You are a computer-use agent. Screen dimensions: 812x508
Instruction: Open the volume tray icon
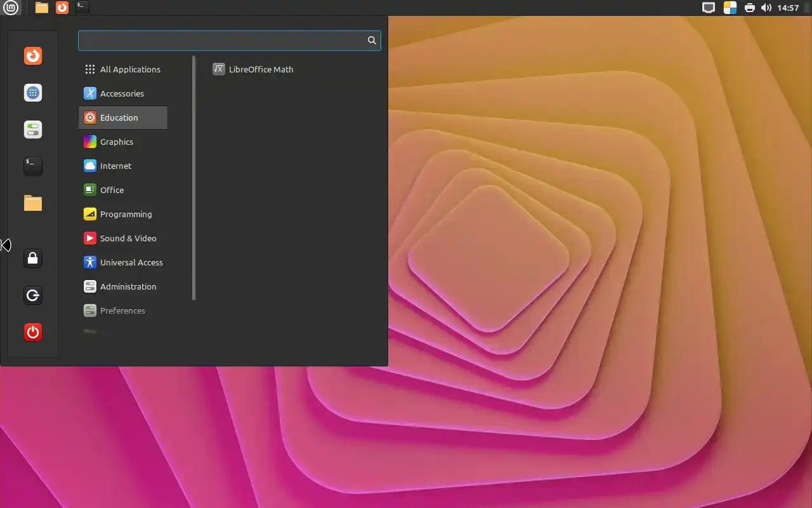click(766, 8)
